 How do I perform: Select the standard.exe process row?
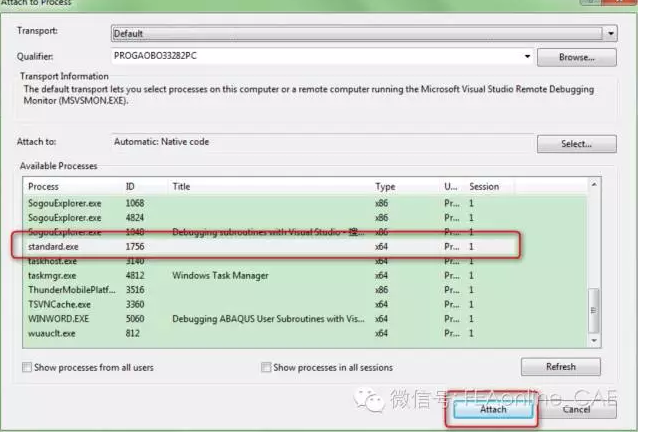tap(305, 246)
